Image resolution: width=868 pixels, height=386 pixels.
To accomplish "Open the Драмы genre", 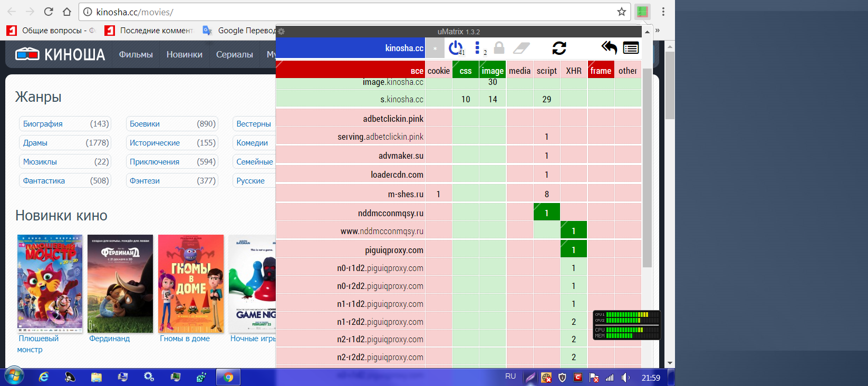I will 35,143.
